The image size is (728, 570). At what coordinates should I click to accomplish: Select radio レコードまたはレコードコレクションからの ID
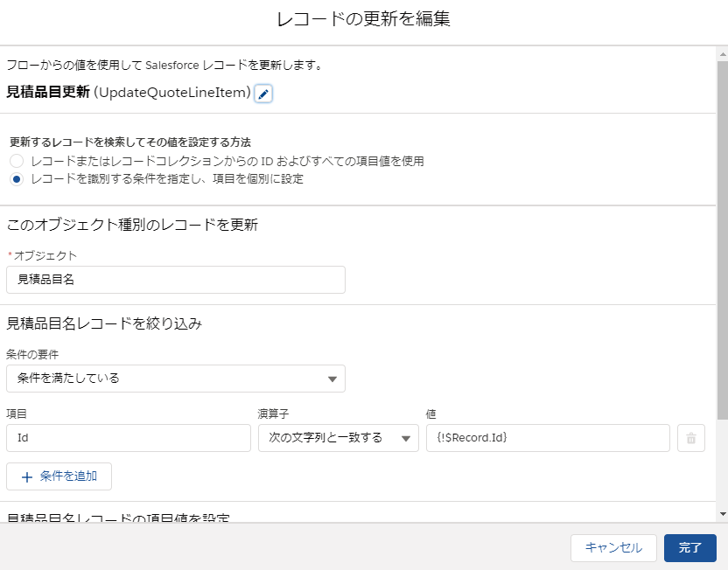[x=17, y=161]
